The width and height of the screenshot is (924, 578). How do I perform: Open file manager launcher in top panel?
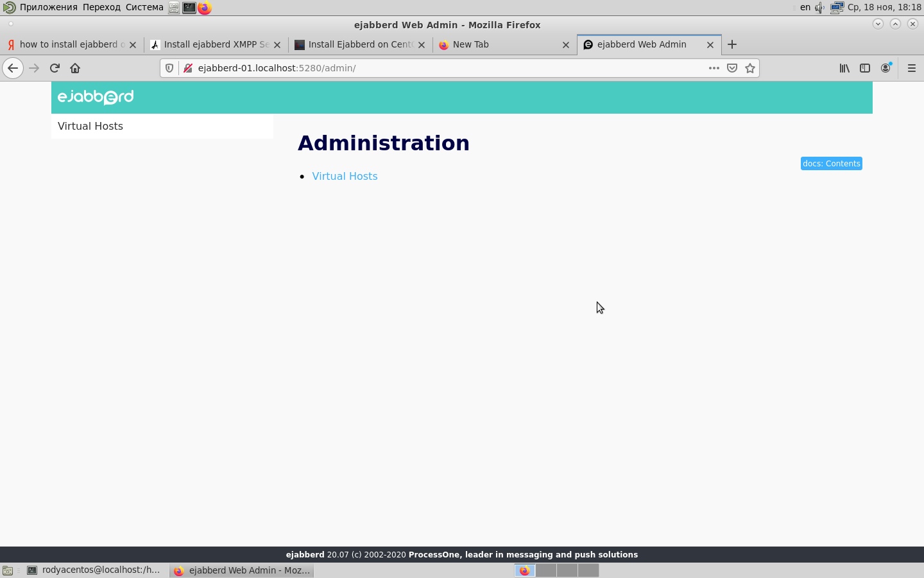click(174, 8)
